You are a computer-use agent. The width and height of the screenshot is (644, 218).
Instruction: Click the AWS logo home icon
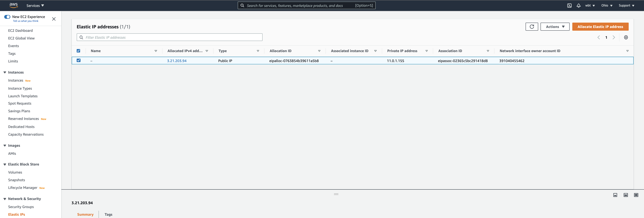[x=13, y=5]
